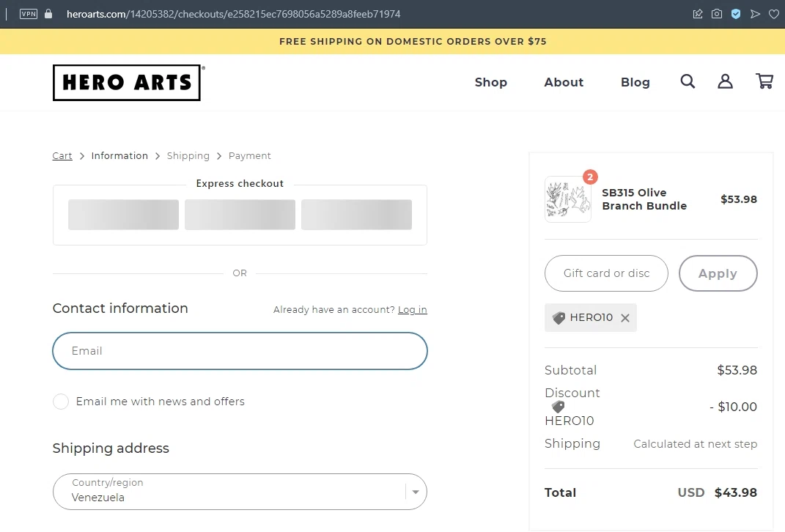785x532 pixels.
Task: Open the Blog menu item
Action: pos(635,82)
